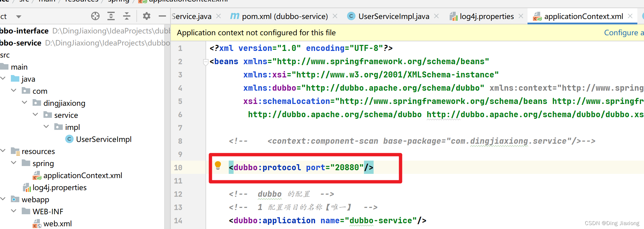644x229 pixels.
Task: Click the Spring XML icon beside applicationContext.xml in tree
Action: [37, 175]
